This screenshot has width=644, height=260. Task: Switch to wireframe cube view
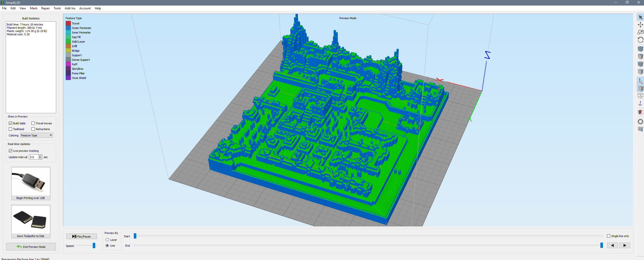tap(640, 96)
